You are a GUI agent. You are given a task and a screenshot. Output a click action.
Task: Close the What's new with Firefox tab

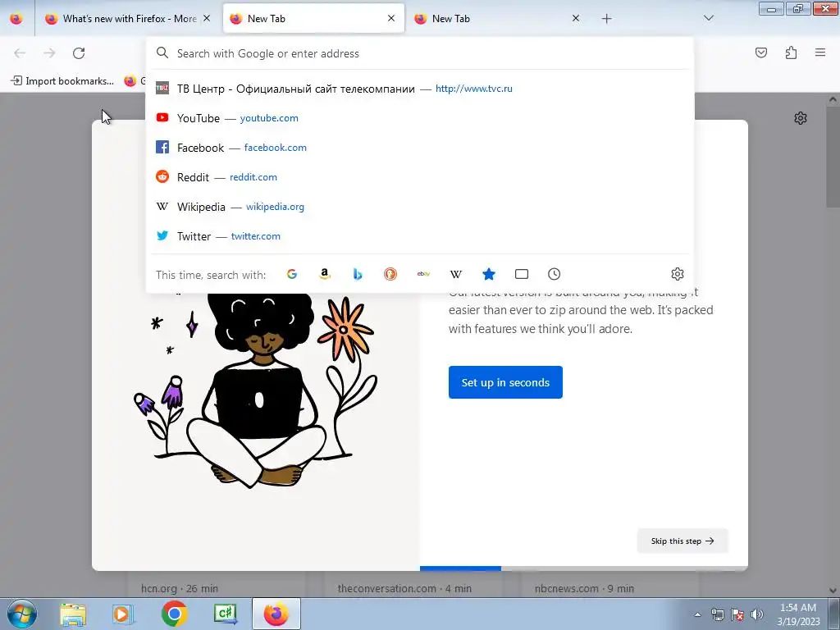[207, 19]
